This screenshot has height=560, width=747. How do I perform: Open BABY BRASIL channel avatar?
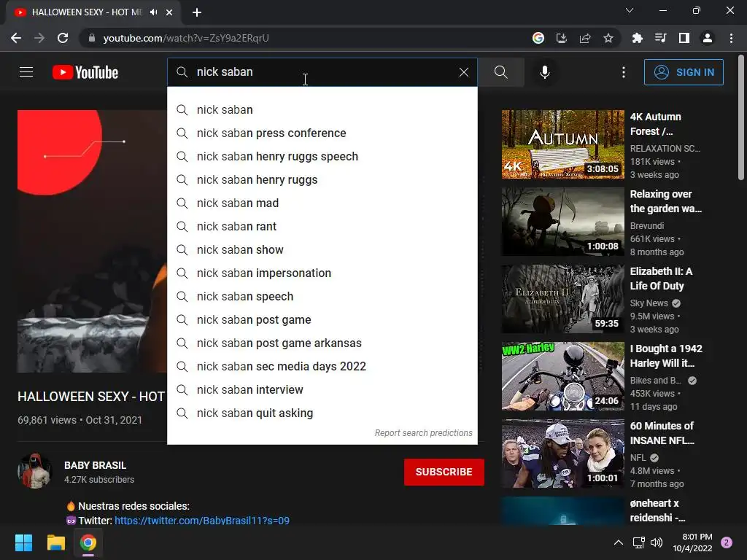coord(34,471)
